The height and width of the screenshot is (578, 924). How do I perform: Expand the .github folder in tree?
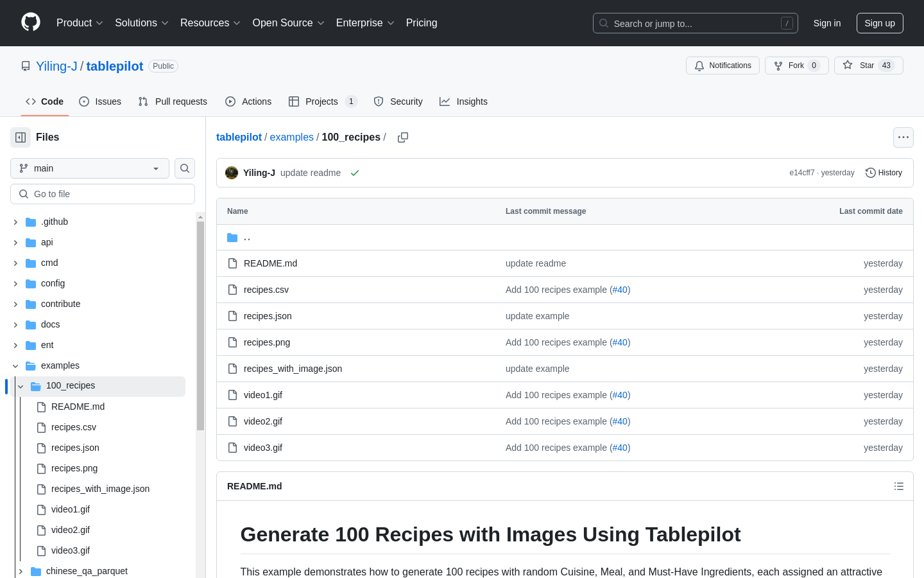tap(15, 222)
